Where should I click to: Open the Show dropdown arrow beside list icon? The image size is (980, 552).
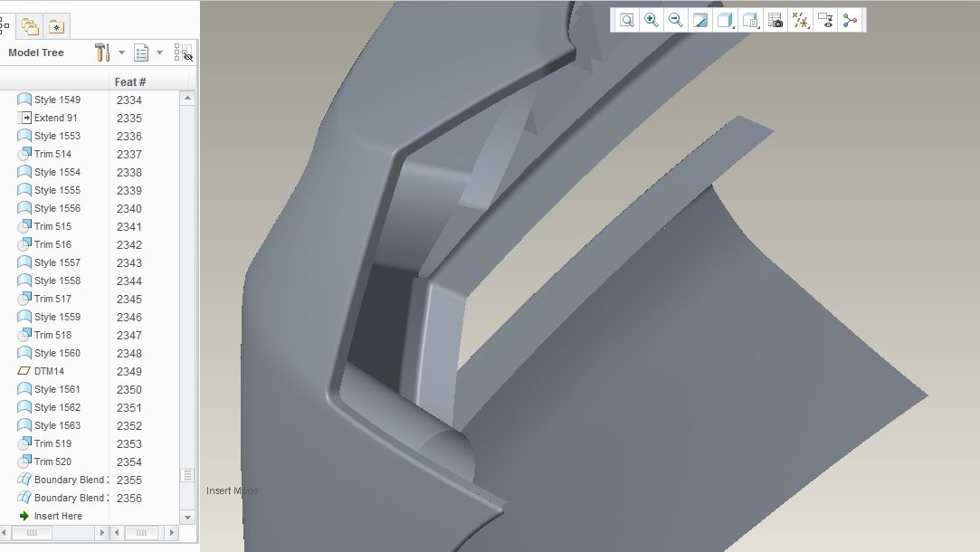pos(159,52)
